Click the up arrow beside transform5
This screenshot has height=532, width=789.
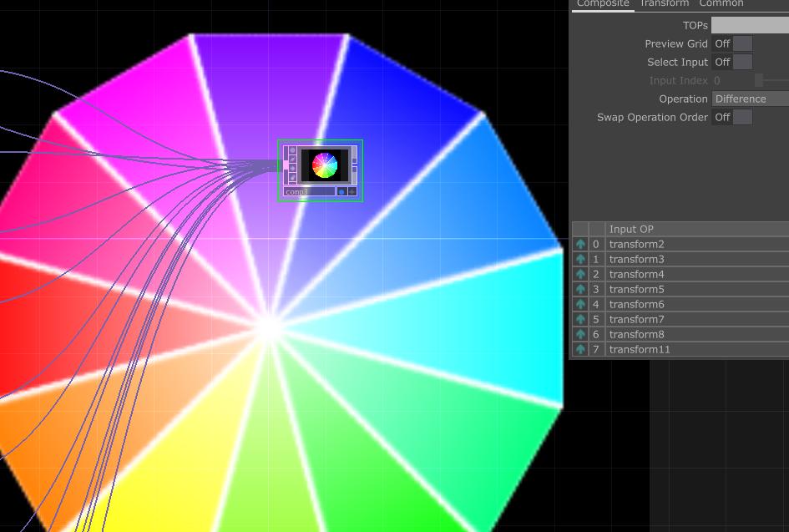coord(580,290)
